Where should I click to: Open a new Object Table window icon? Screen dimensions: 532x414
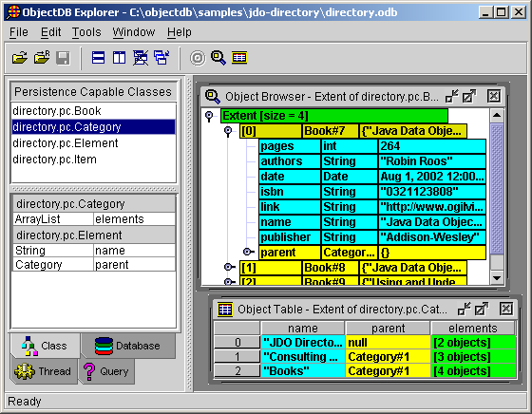point(239,58)
